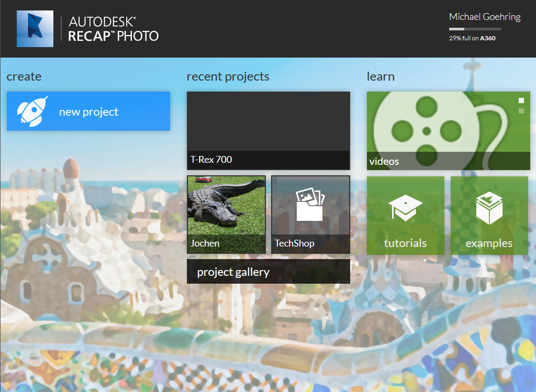
Task: Click the rocket icon on new project
Action: click(x=32, y=110)
